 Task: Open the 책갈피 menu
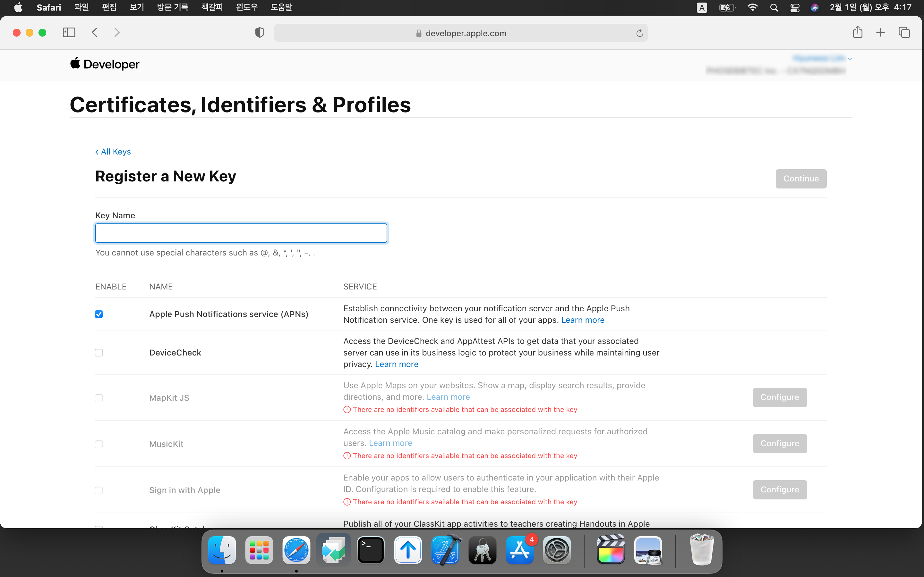pos(212,7)
